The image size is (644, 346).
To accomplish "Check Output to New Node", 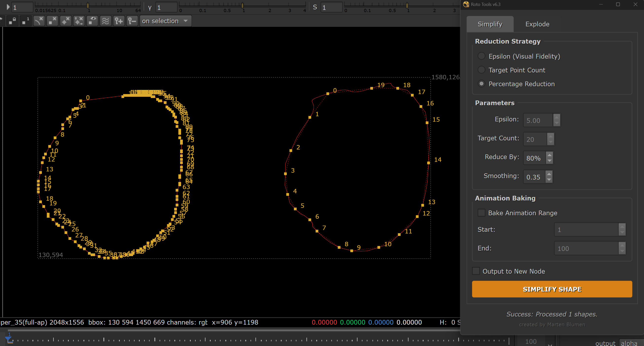I will (x=476, y=271).
